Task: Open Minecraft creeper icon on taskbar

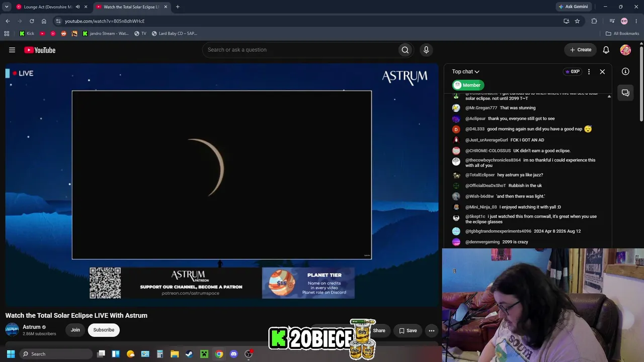Action: [204, 354]
